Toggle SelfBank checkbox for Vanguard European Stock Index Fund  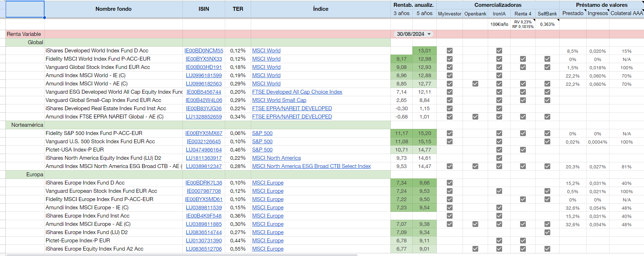tap(547, 191)
